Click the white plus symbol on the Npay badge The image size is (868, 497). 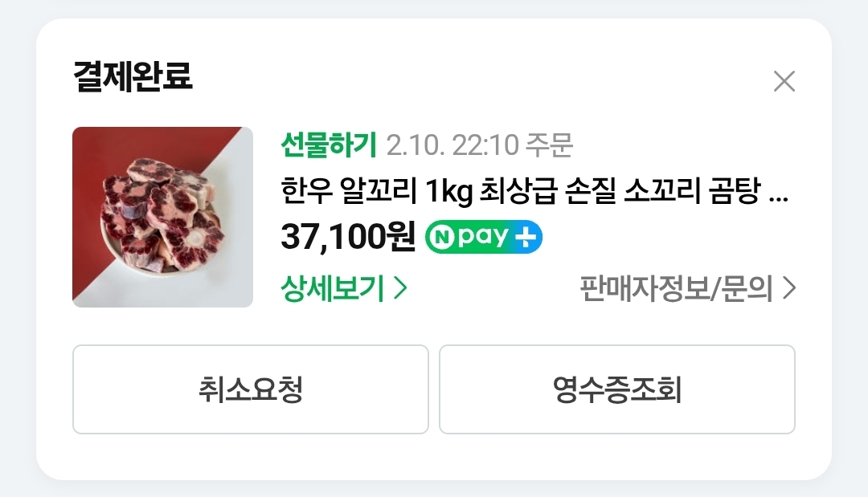click(526, 237)
